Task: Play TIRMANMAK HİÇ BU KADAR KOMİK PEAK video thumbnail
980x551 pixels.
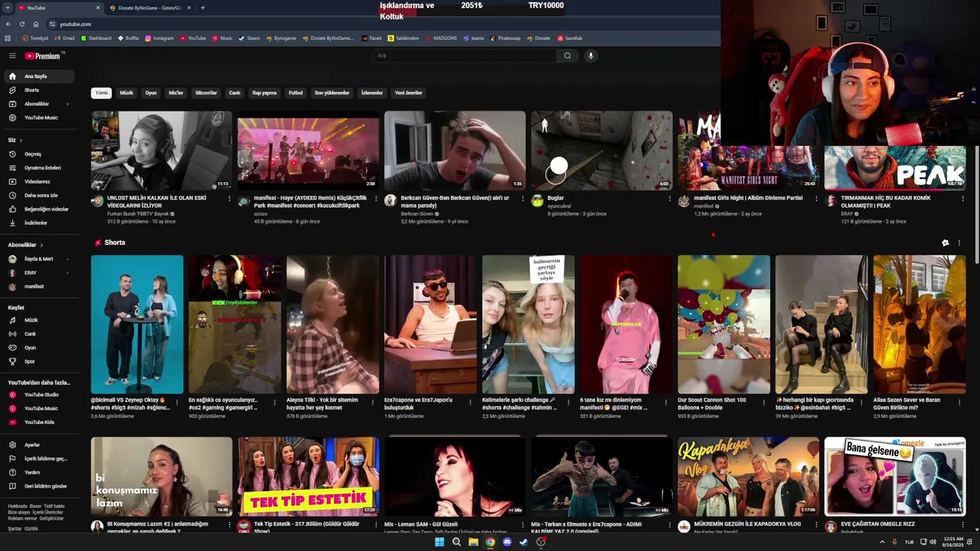Action: (x=894, y=151)
